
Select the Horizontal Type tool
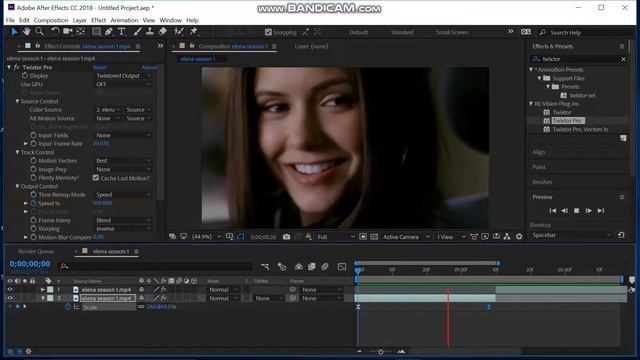(x=122, y=31)
